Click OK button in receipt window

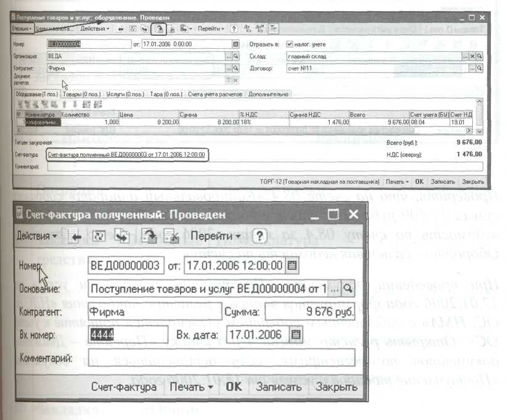419,182
